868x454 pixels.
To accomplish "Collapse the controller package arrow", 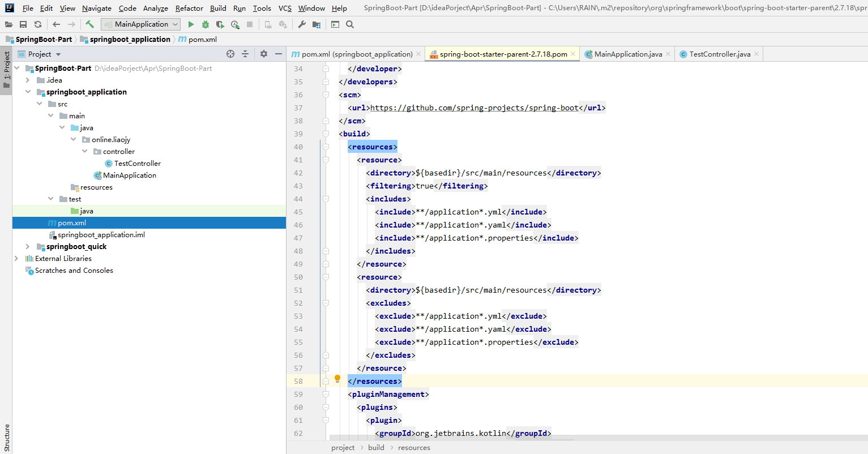I will pyautogui.click(x=84, y=151).
